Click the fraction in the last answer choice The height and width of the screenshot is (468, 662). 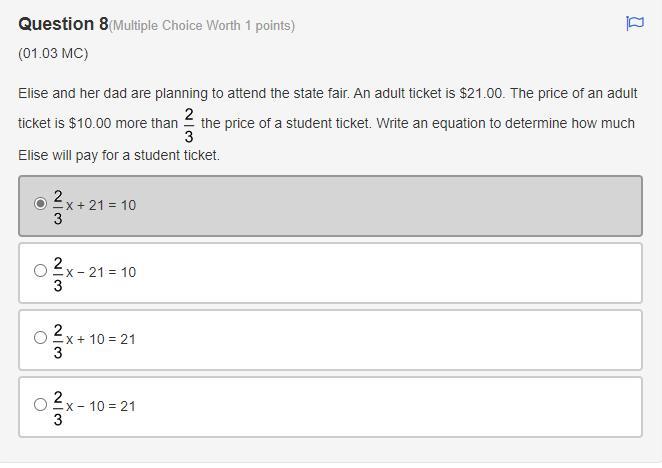pos(58,407)
